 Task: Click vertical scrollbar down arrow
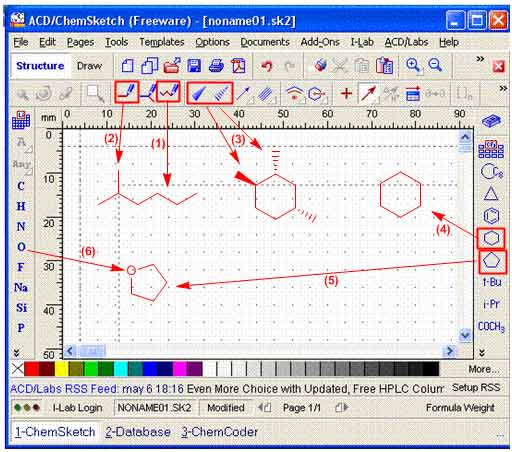coord(465,334)
